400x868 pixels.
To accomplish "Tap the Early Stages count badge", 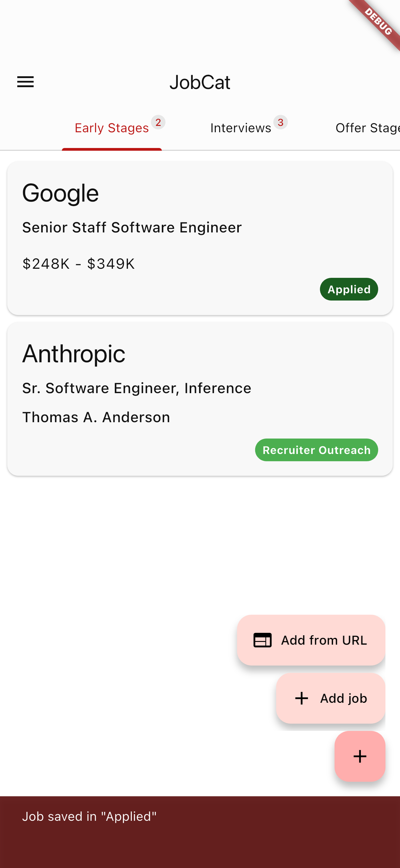I will coord(158,122).
